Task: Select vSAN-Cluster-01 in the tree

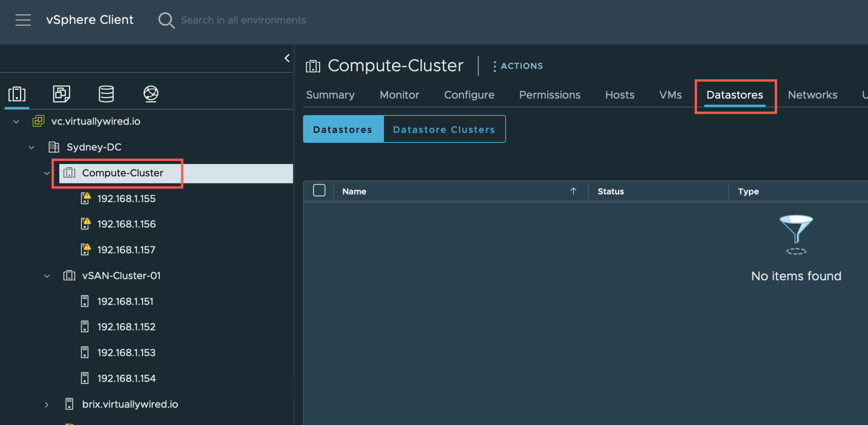Action: [121, 275]
